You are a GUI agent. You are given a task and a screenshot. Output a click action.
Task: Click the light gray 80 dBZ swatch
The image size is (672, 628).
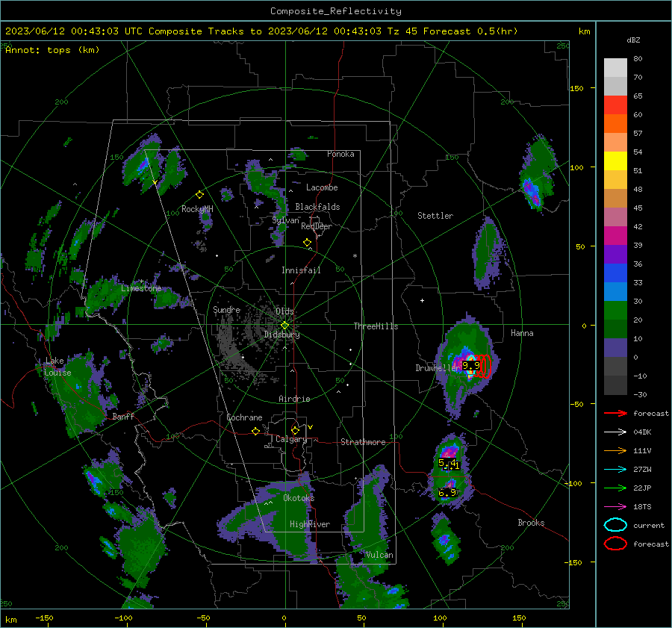coord(615,67)
